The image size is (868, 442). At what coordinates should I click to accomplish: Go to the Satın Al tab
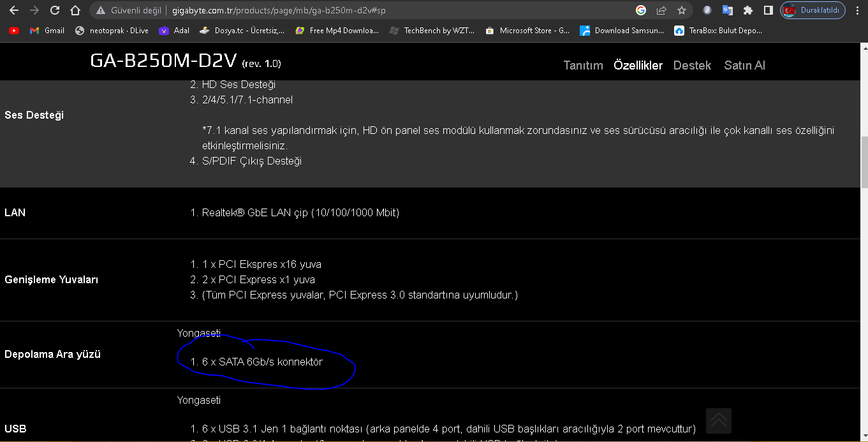pos(744,65)
